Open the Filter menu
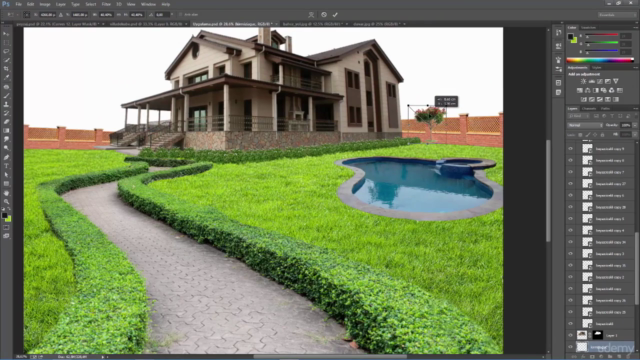This screenshot has height=360, width=640. (106, 4)
